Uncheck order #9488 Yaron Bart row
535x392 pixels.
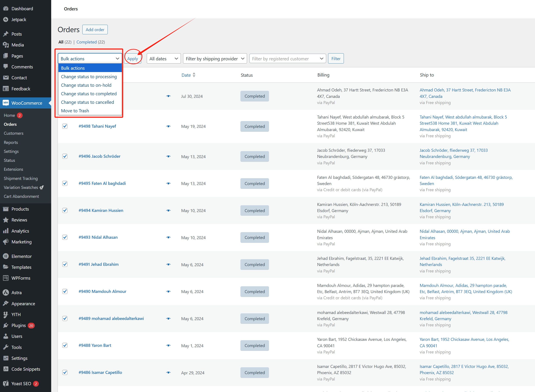click(x=65, y=345)
